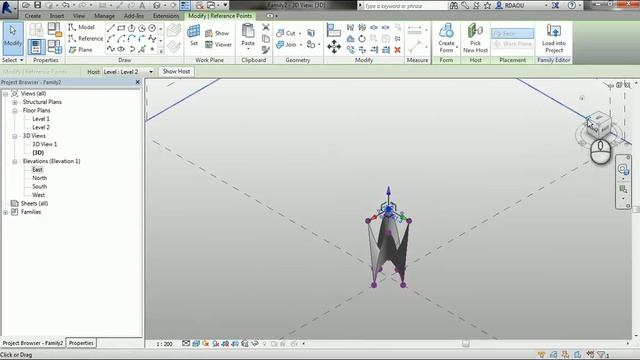Toggle Thin Lines in quick access toolbar
Viewport: 640px width, 360px height.
185,5
